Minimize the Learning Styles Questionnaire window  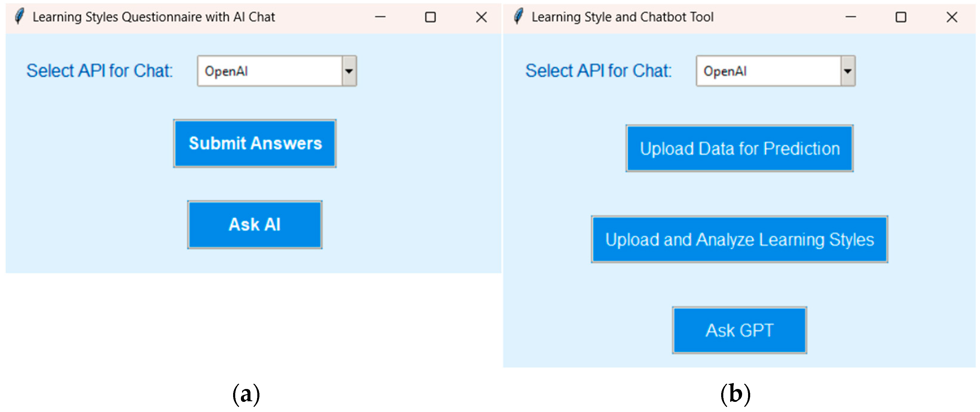pyautogui.click(x=380, y=17)
